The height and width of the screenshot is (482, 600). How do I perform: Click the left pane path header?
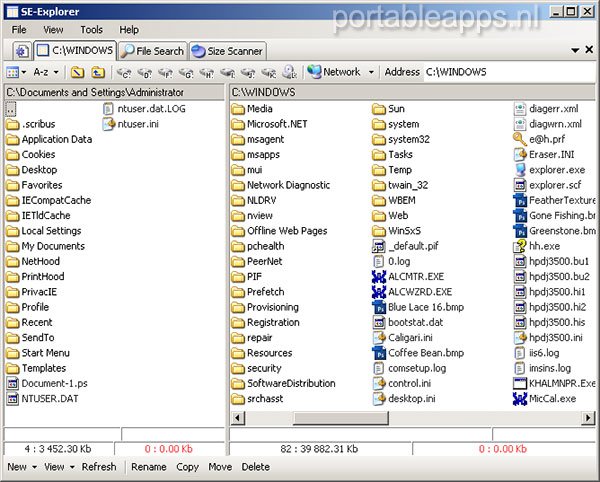pyautogui.click(x=114, y=92)
